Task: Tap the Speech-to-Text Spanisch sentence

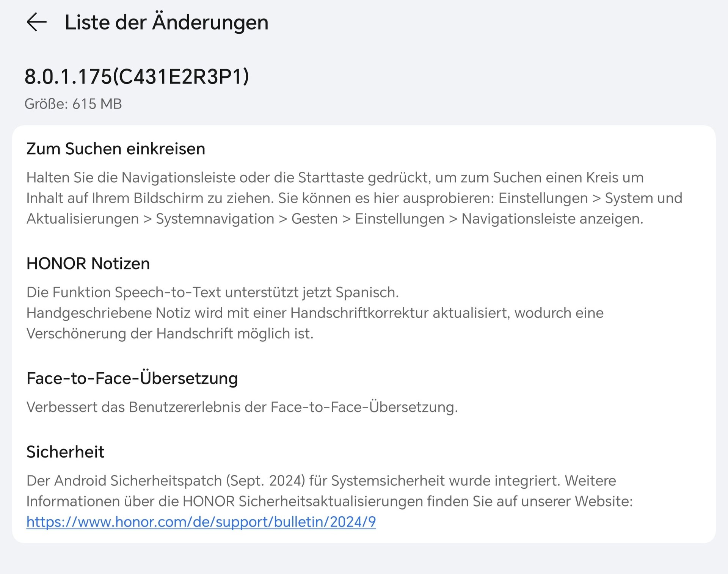Action: [x=212, y=292]
